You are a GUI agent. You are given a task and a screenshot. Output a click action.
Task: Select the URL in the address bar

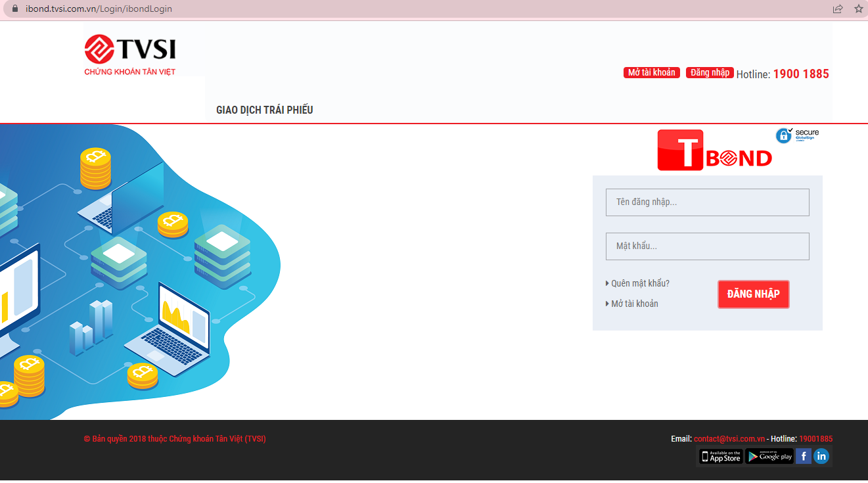tap(99, 9)
